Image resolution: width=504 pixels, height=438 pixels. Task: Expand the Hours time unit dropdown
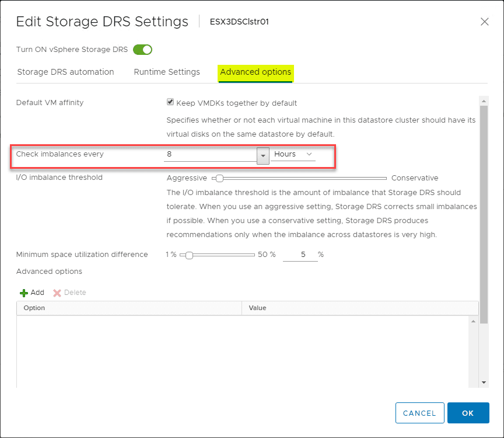pyautogui.click(x=293, y=154)
